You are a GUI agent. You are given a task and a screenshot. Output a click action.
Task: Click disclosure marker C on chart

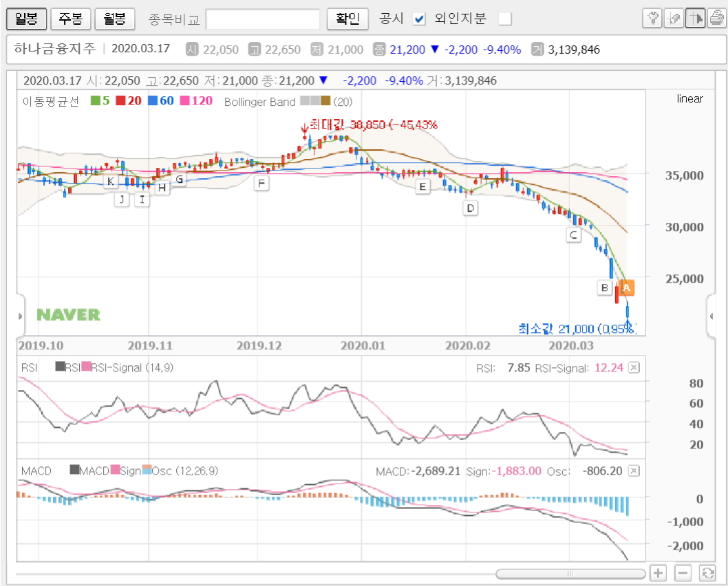tap(573, 235)
